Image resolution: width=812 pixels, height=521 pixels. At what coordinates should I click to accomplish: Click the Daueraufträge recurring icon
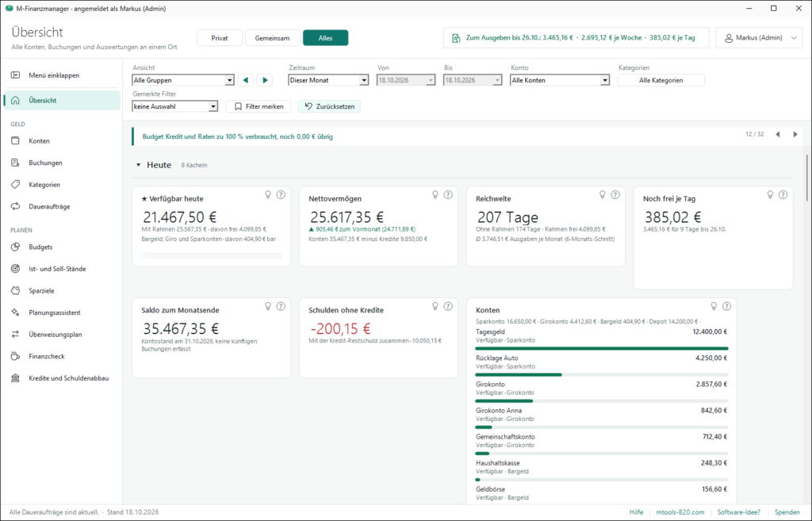pos(16,206)
